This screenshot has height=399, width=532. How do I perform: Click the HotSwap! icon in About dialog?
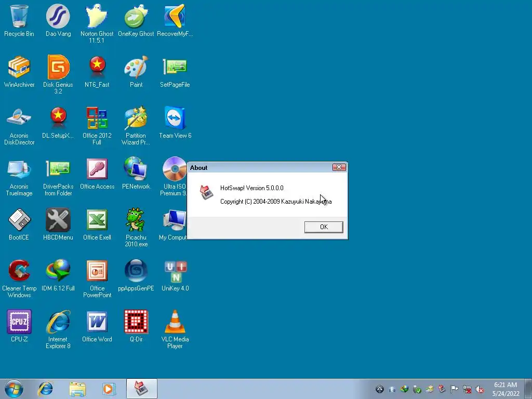pos(206,192)
